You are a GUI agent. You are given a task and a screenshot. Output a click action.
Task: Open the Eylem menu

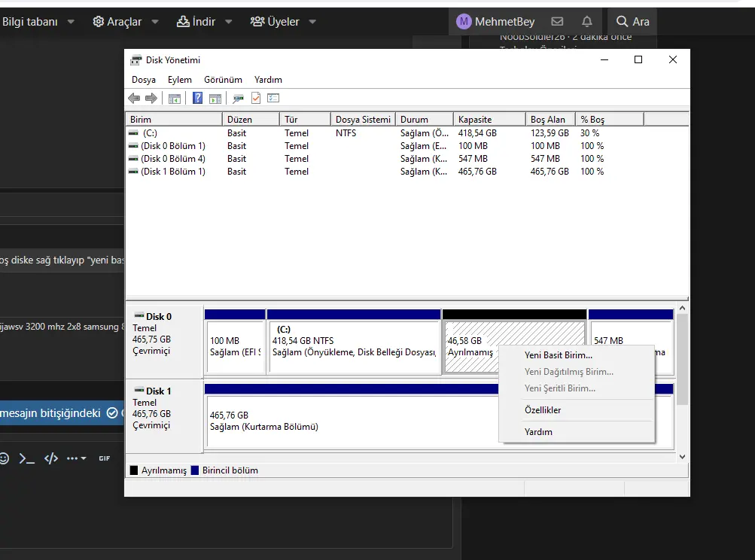click(180, 80)
